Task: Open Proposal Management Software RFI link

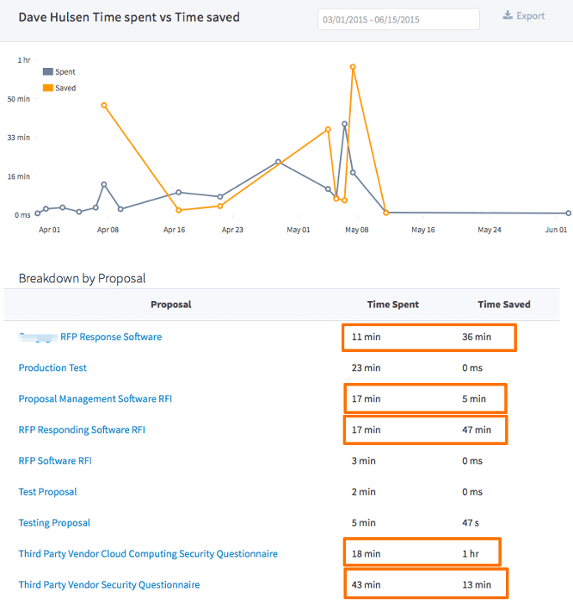Action: (95, 399)
